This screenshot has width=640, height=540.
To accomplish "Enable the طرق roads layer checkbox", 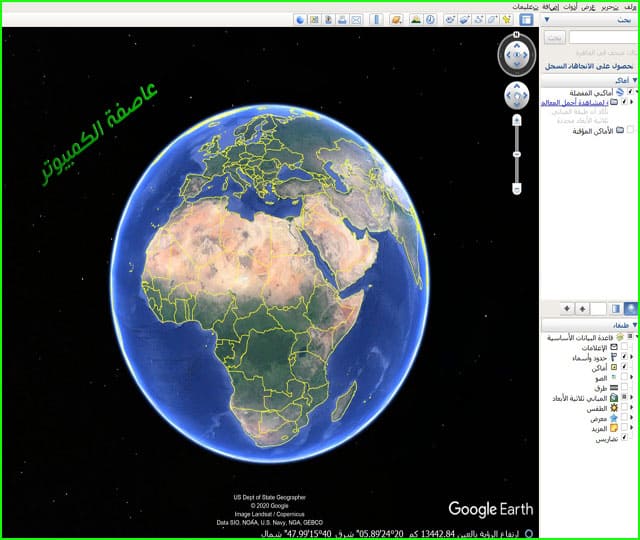I will tap(624, 387).
